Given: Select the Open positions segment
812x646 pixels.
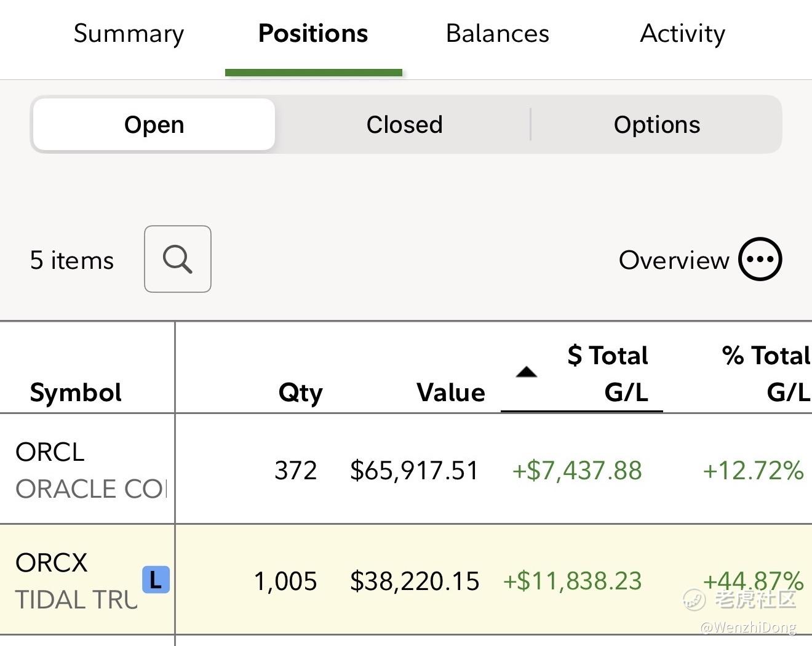Looking at the screenshot, I should pos(154,125).
